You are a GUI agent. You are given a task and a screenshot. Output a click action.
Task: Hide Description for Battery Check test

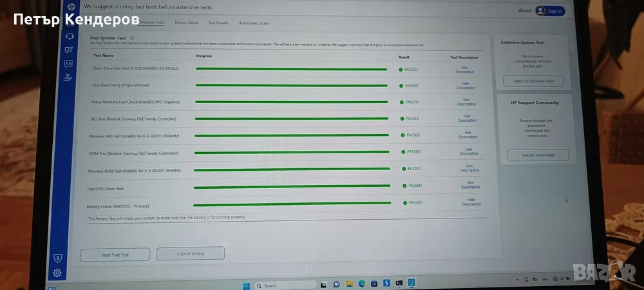pos(471,202)
